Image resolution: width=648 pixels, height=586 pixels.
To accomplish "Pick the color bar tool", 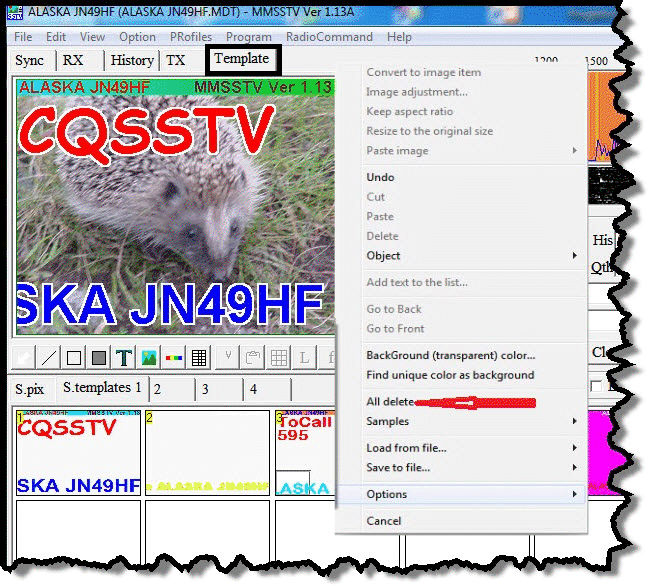I will tap(174, 358).
